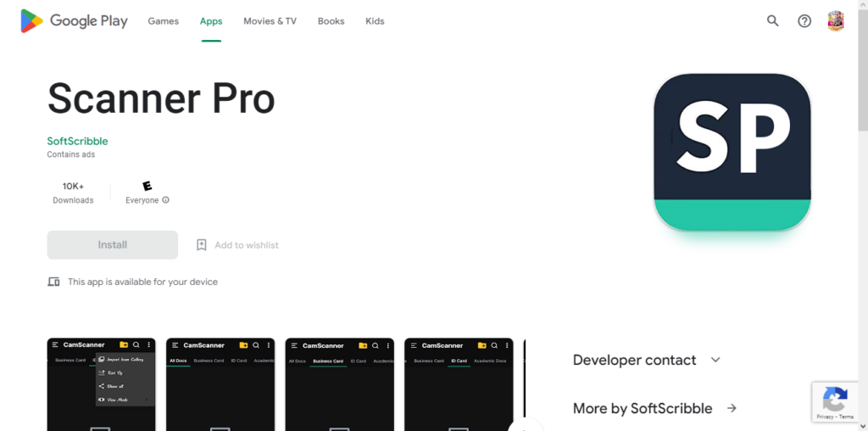868x431 pixels.
Task: Switch to Movies & TV tab
Action: click(x=270, y=21)
